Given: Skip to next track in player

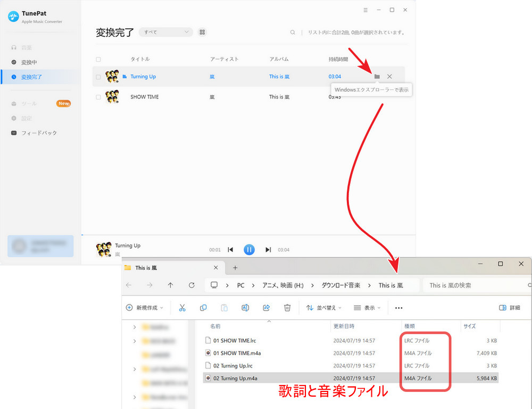Looking at the screenshot, I should click(268, 250).
